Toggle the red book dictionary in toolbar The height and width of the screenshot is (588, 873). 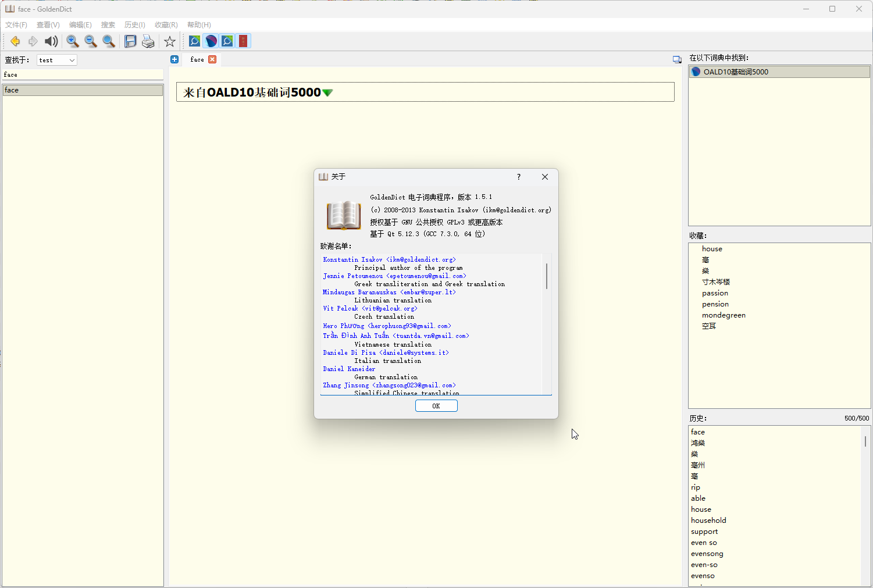243,41
